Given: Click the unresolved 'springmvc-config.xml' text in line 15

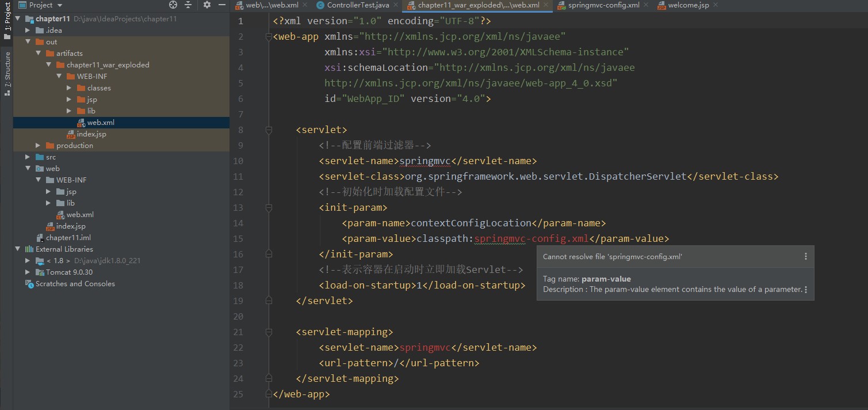Looking at the screenshot, I should [x=531, y=238].
